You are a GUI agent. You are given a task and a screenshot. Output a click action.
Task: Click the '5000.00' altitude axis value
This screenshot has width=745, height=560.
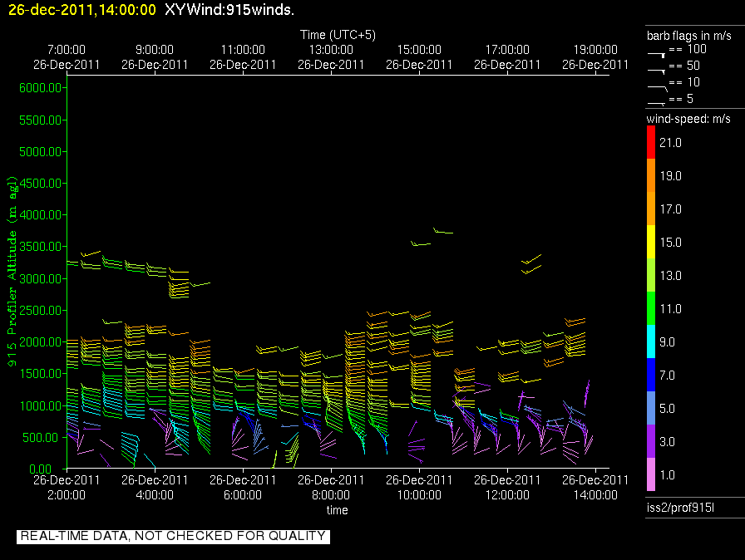click(x=41, y=152)
